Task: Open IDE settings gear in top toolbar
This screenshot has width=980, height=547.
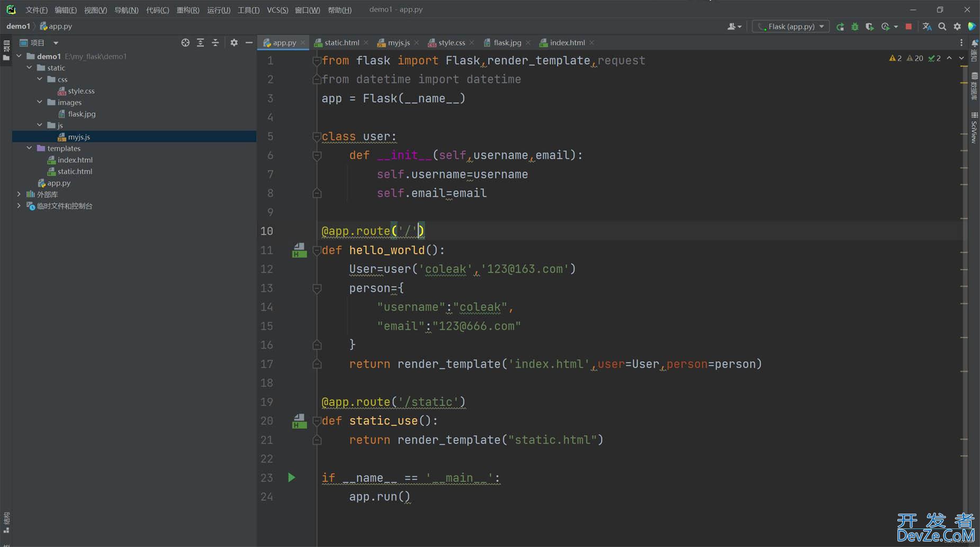Action: [957, 26]
